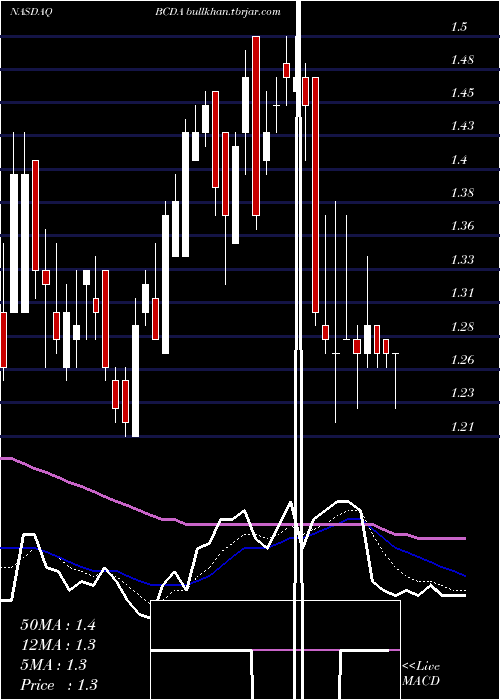
Task: Click the 1.4 price axis label
Action: pos(459,160)
